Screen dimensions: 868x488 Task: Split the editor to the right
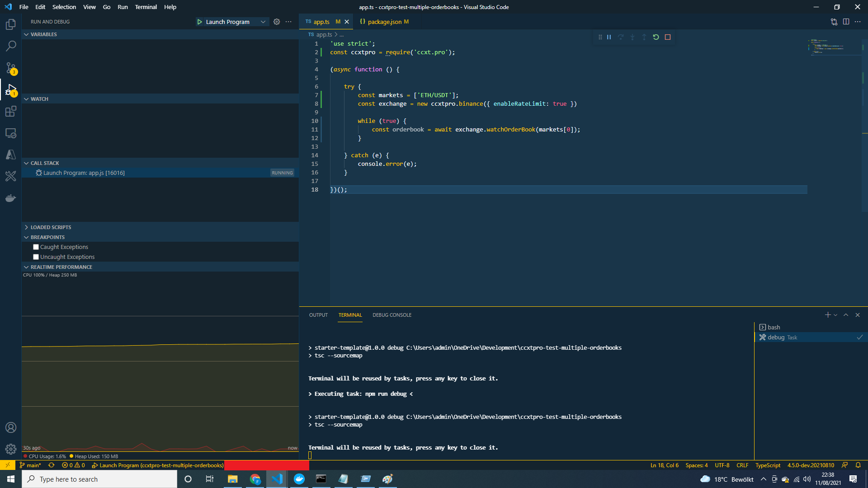coord(846,22)
